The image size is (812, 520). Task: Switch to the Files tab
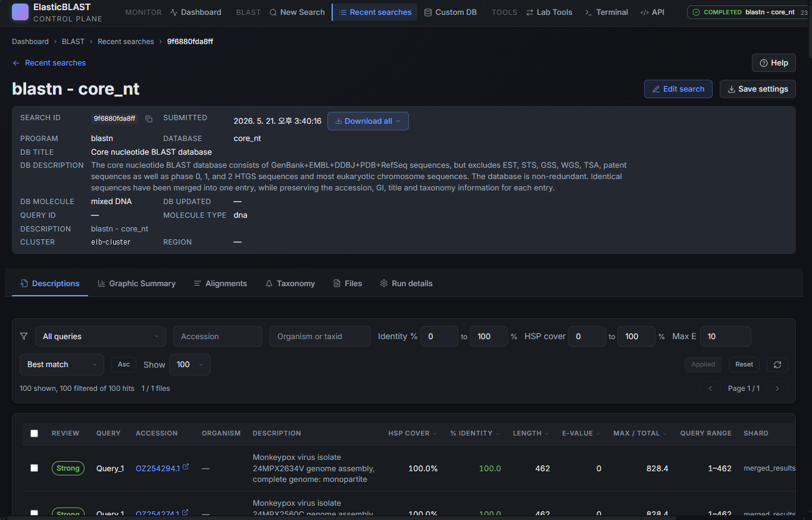[348, 284]
